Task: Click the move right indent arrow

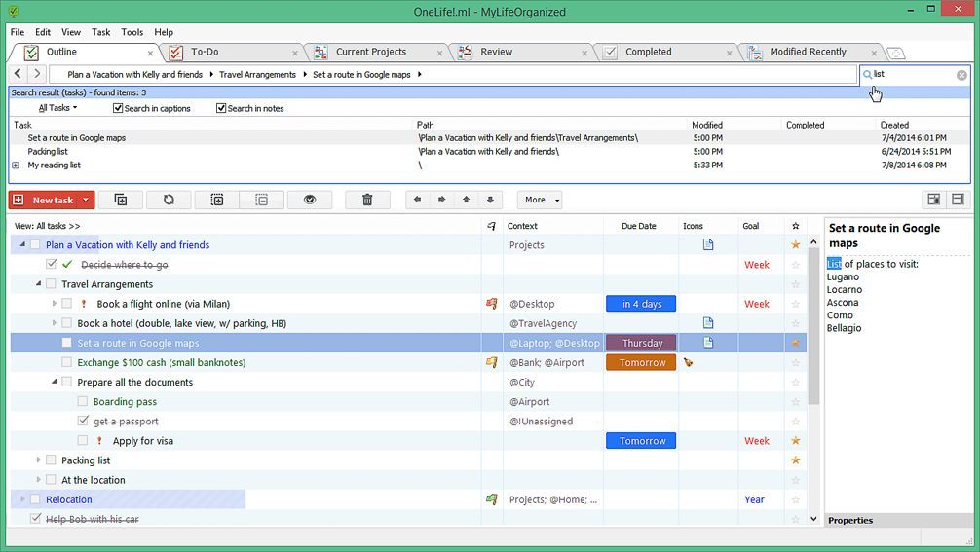Action: click(x=442, y=200)
